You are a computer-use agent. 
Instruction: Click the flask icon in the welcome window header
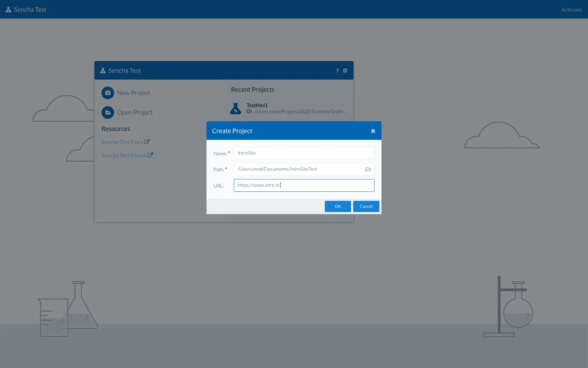103,70
